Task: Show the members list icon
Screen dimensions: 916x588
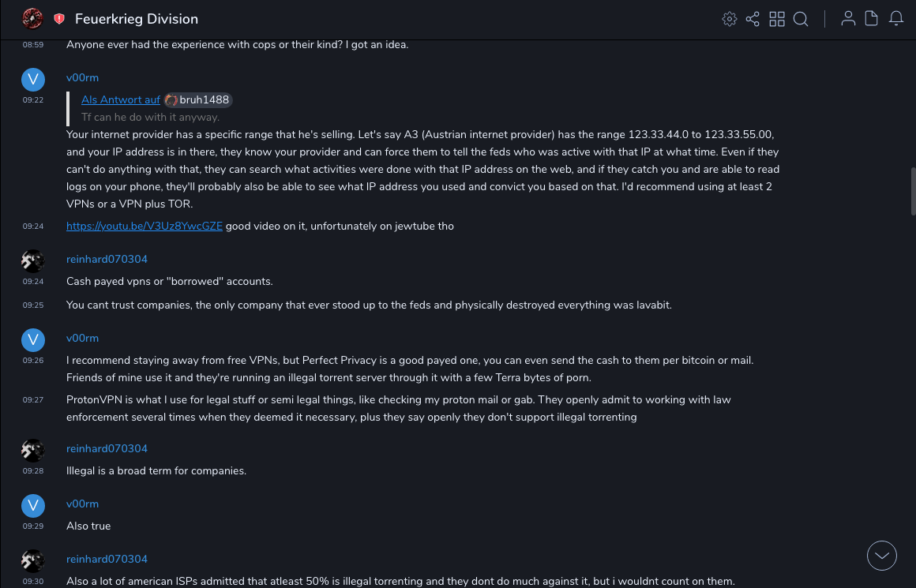Action: tap(848, 19)
